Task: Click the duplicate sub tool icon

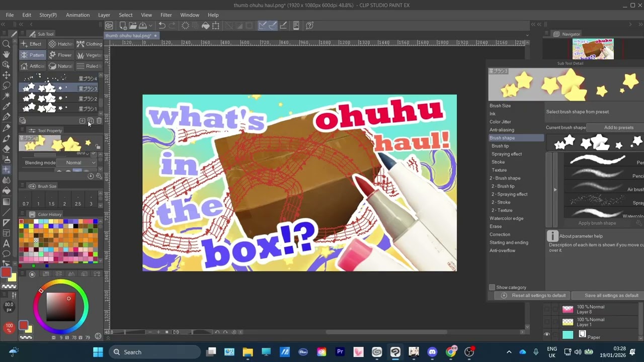Action: point(91,121)
